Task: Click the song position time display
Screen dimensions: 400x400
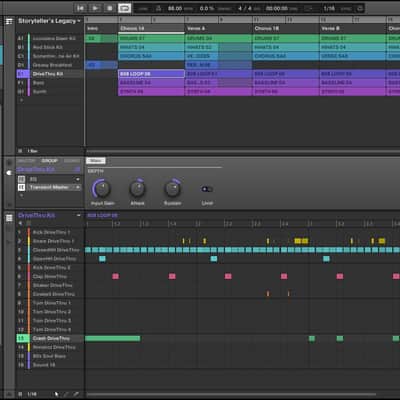Action: point(277,8)
